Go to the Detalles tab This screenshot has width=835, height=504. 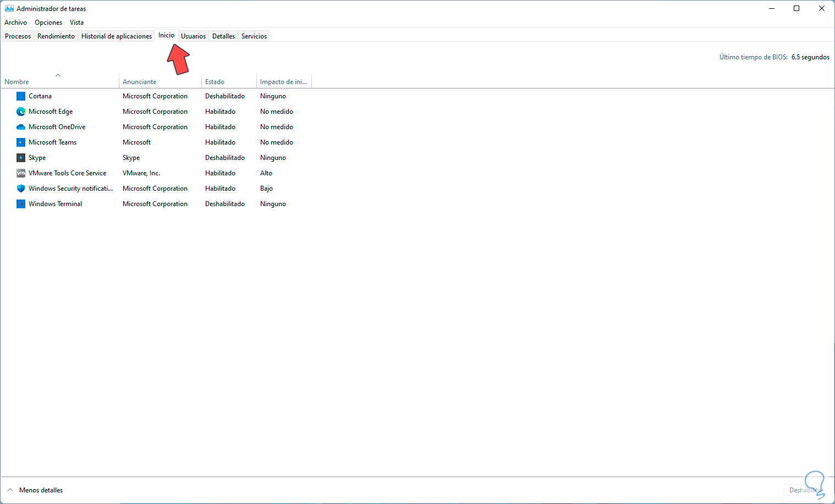224,36
